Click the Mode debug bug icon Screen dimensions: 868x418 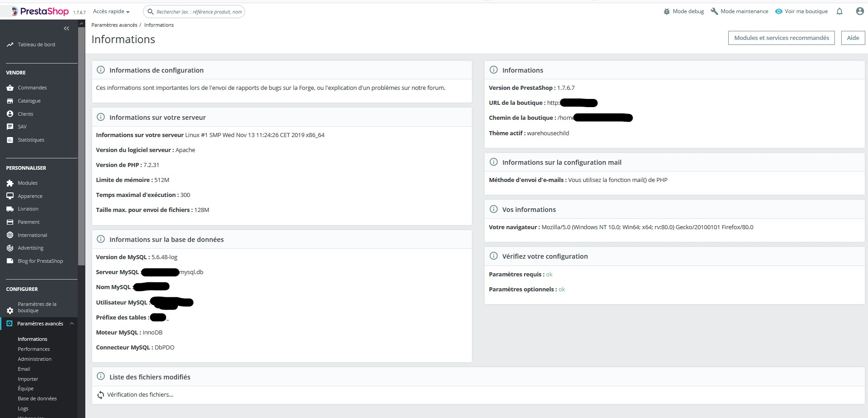pos(667,11)
